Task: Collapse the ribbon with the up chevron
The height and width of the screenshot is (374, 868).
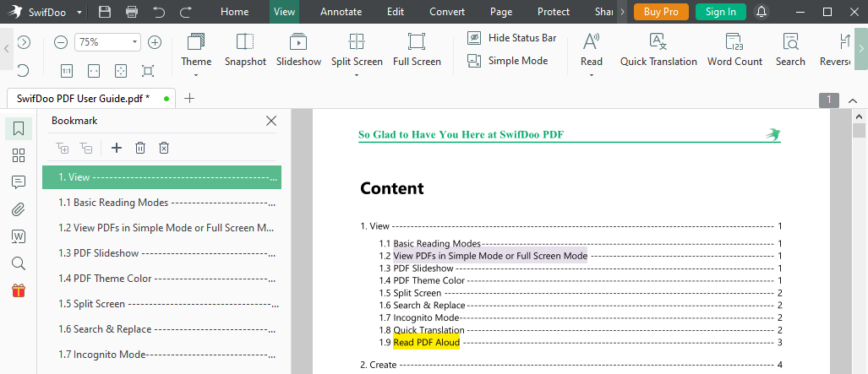Action: point(853,100)
